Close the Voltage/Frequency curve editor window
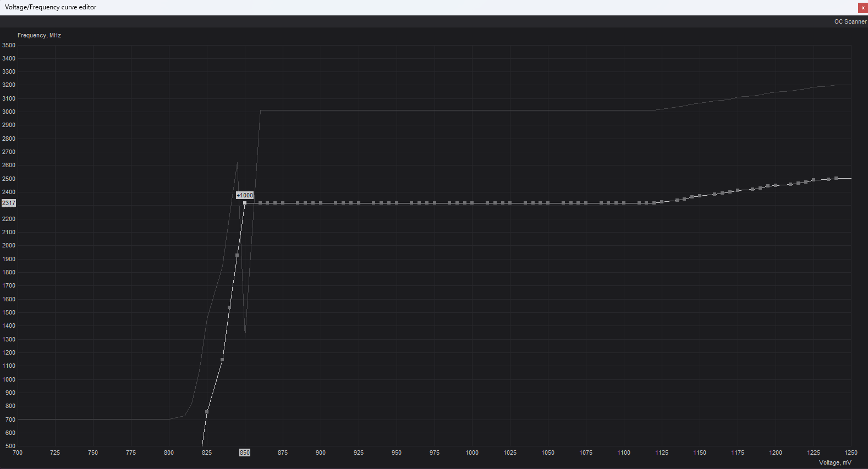868x469 pixels. point(863,8)
